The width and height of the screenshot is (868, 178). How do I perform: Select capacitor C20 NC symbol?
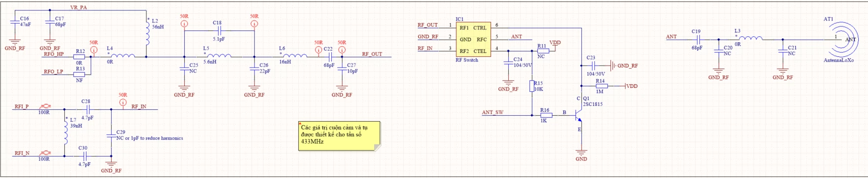(719, 51)
